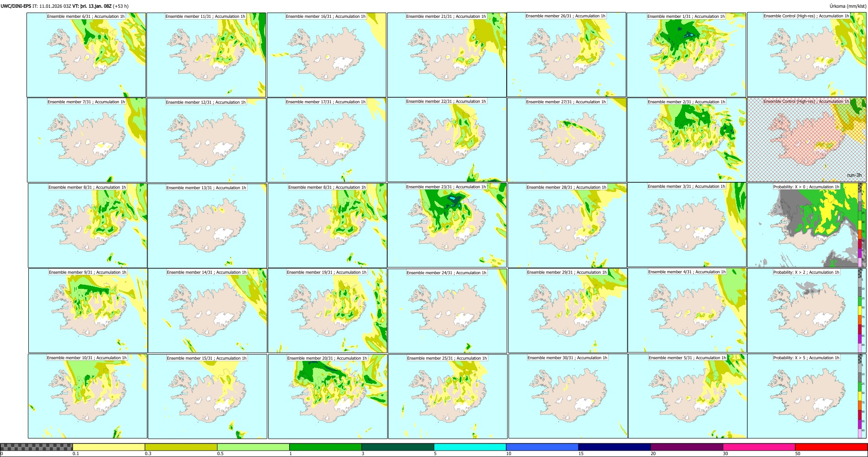868x457 pixels.
Task: Select the 'Probability: X > 5' label
Action: pos(790,358)
